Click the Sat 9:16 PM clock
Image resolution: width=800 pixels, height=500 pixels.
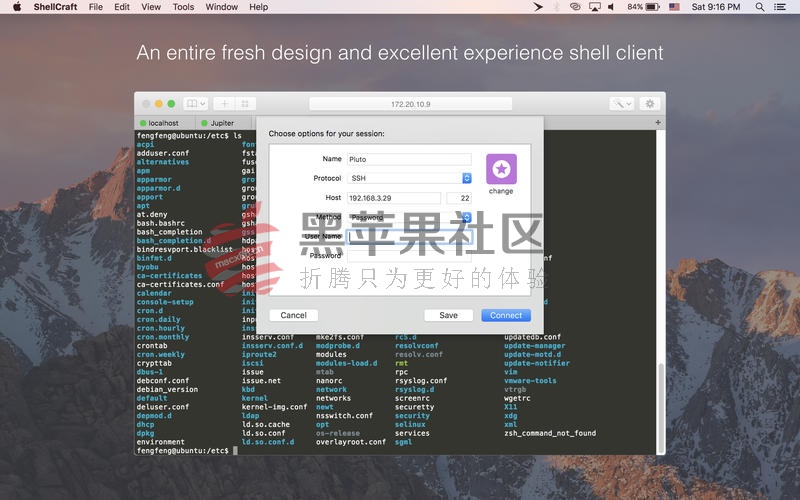(x=715, y=7)
